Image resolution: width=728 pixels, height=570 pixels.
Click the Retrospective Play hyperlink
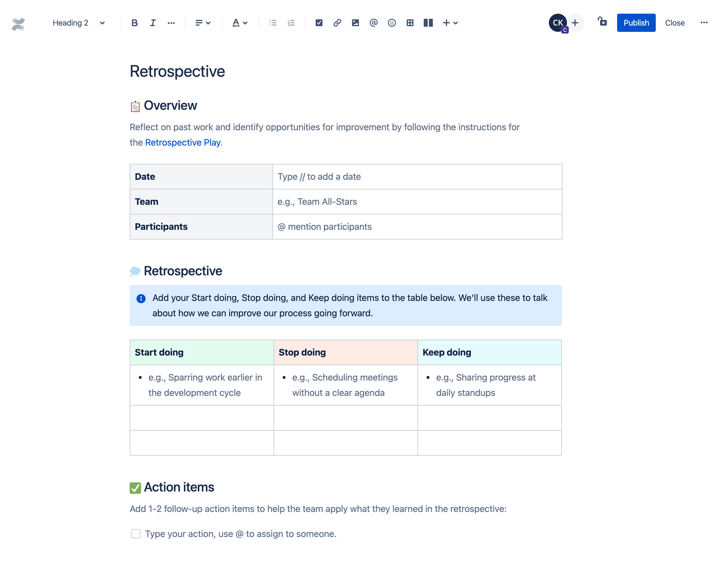pyautogui.click(x=182, y=142)
